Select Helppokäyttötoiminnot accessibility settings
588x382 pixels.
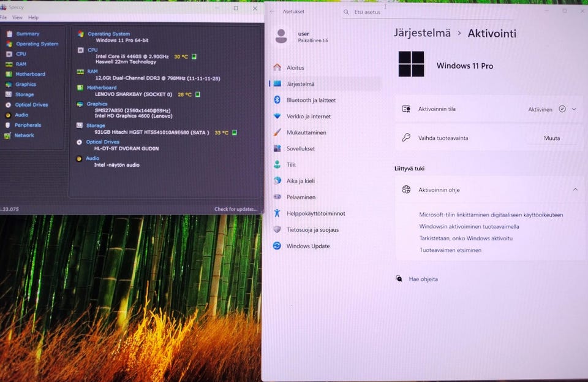pos(315,213)
